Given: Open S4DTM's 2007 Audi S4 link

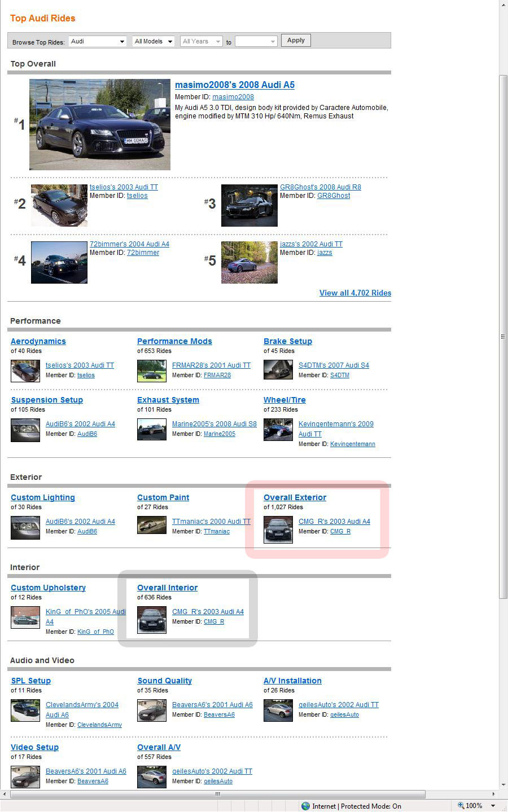Looking at the screenshot, I should tap(334, 365).
